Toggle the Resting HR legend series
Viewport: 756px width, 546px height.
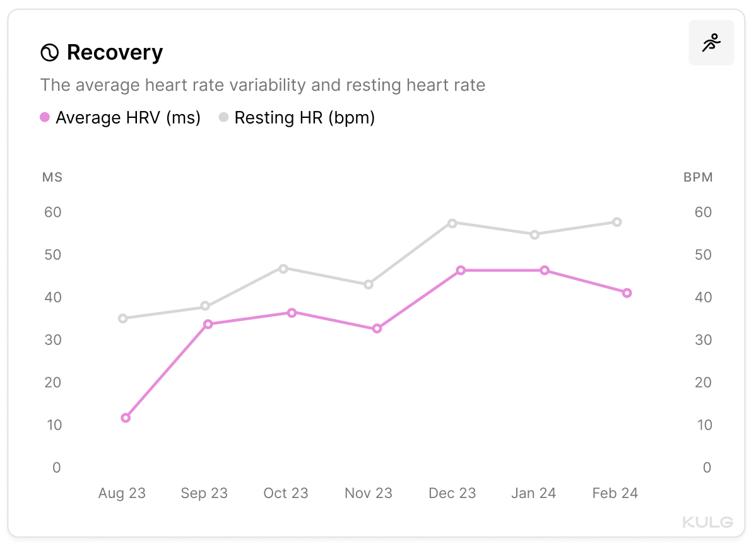tap(304, 118)
